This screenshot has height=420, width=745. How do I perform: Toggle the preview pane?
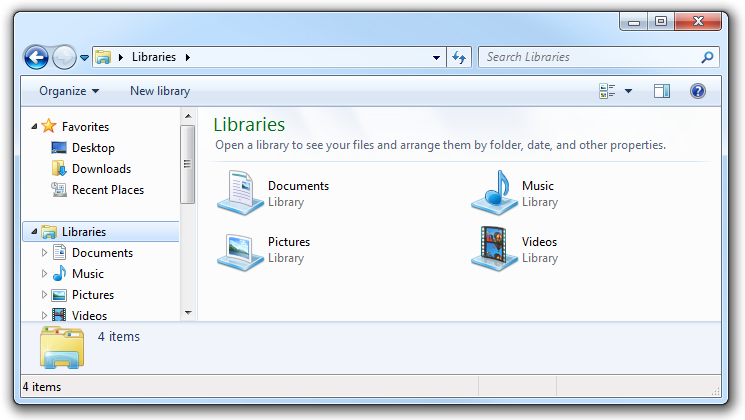(662, 91)
